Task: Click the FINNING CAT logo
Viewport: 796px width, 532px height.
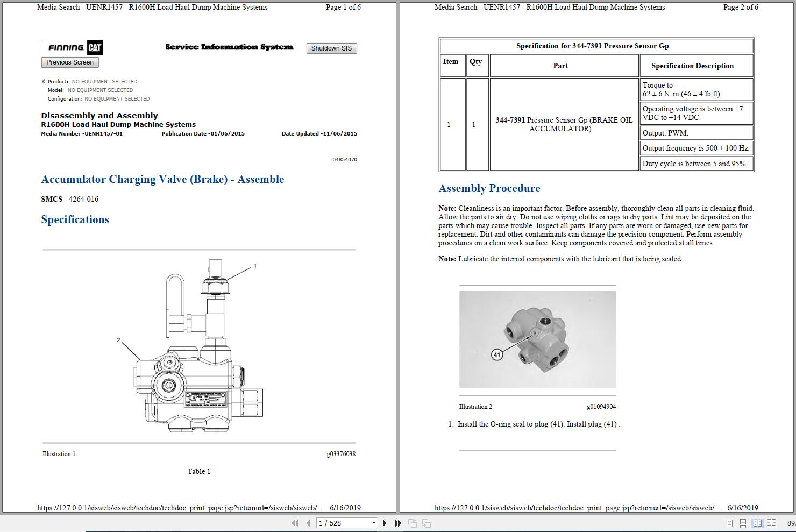Action: pos(71,47)
